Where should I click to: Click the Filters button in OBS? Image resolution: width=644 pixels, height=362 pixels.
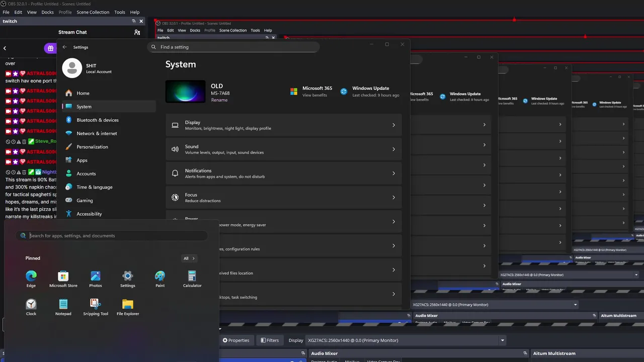pos(270,340)
